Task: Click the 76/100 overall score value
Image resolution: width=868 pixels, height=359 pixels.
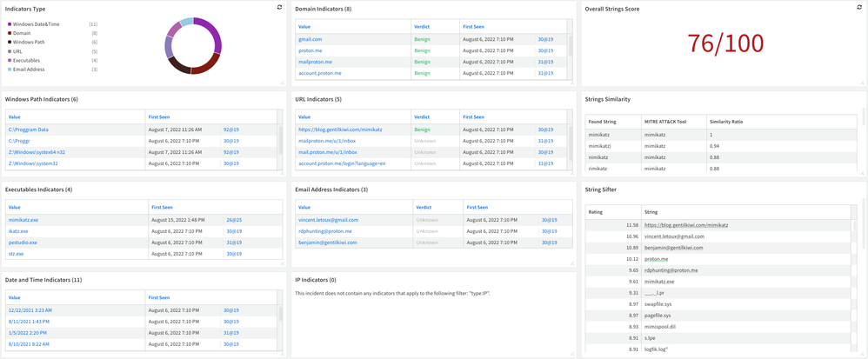Action: pos(725,43)
